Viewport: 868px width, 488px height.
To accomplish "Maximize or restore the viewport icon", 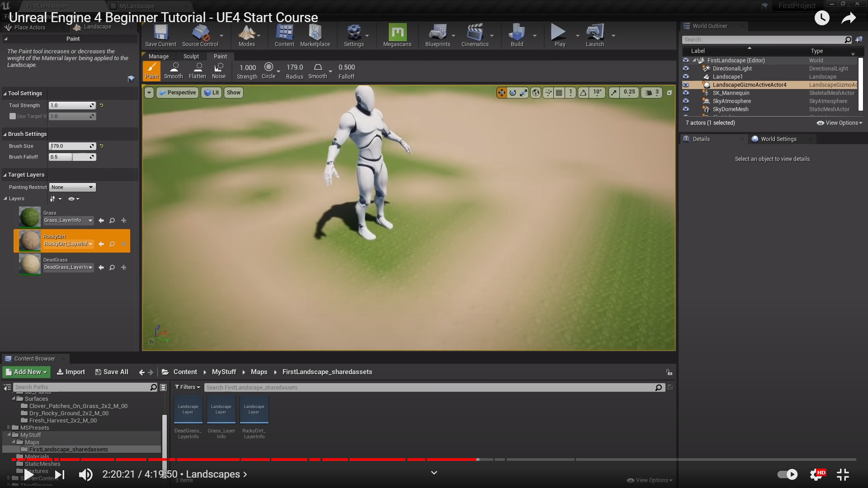I will point(670,93).
